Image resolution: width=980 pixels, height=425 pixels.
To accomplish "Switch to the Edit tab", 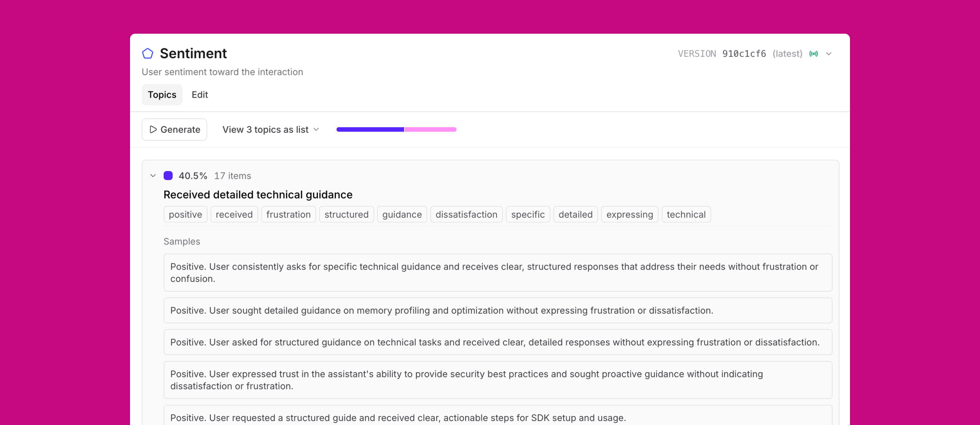I will pos(199,94).
